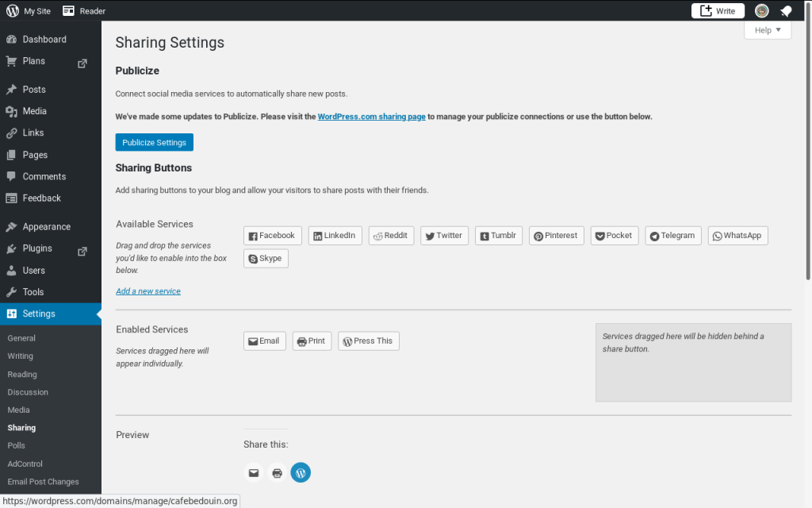Open the Plugins menu in sidebar

pos(37,248)
